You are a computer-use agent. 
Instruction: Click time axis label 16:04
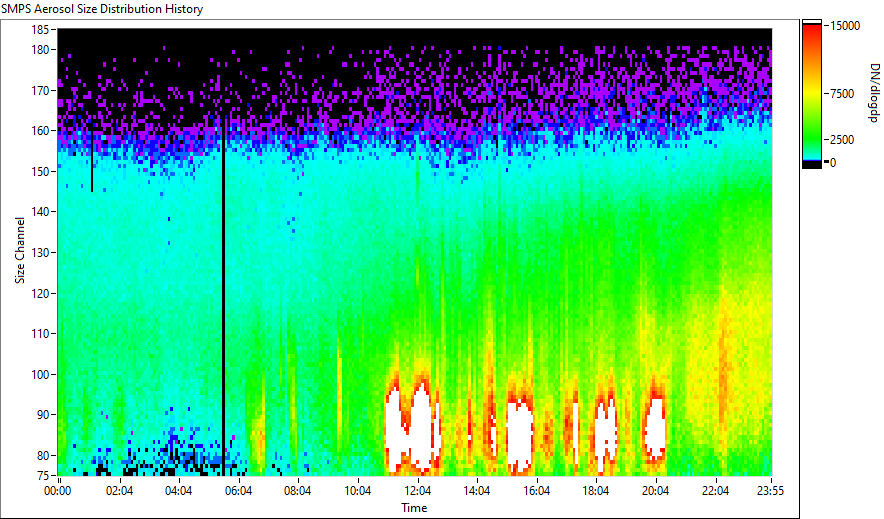pyautogui.click(x=536, y=491)
